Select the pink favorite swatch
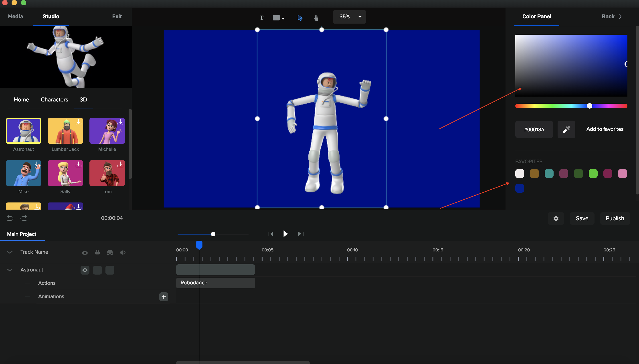The height and width of the screenshot is (364, 639). (x=623, y=174)
